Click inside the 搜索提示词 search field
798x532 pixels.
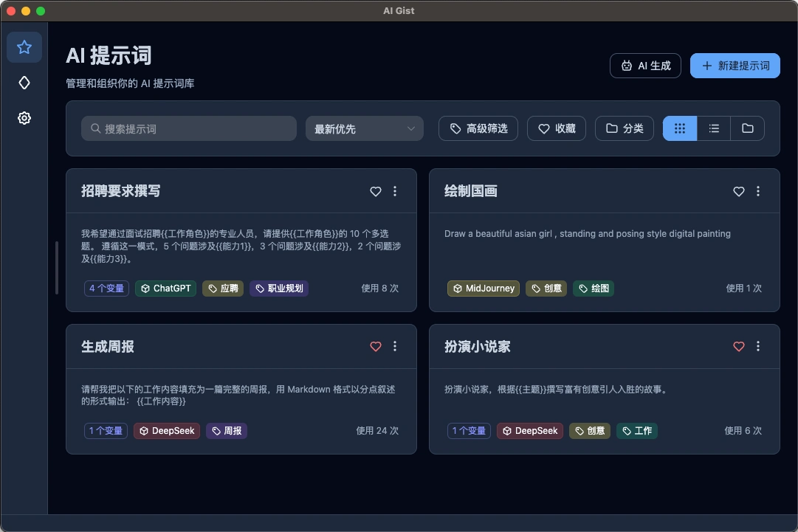(188, 128)
